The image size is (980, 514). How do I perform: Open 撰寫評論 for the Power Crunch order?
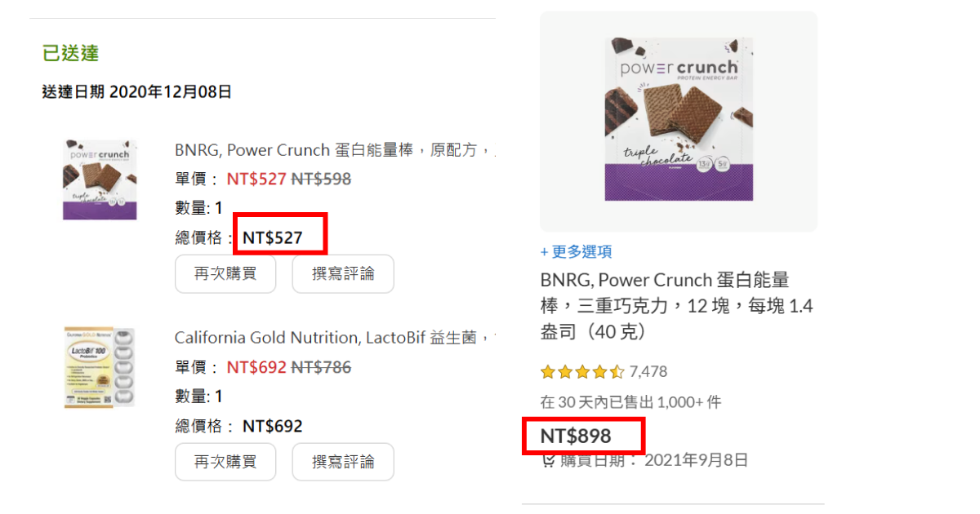(342, 274)
